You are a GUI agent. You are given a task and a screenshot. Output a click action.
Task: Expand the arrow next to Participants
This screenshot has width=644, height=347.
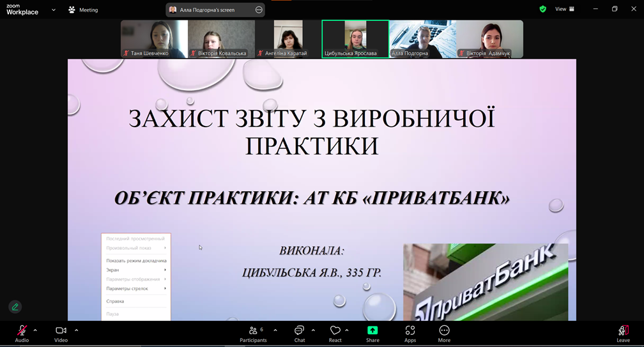click(275, 330)
